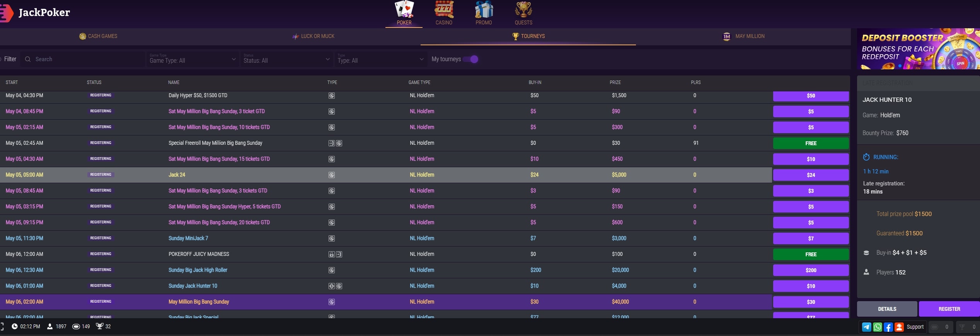Click the Register button for Jack Hunter 10

click(949, 309)
